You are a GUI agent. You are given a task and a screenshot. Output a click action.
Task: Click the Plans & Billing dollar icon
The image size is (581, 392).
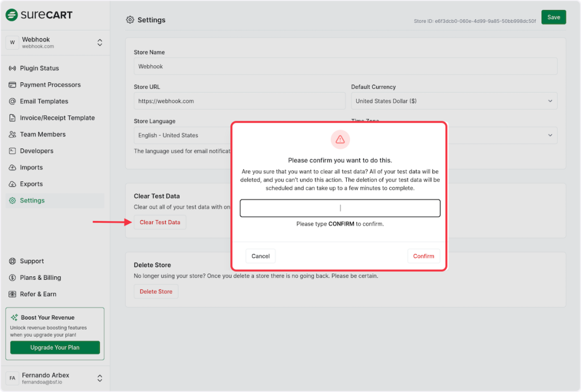pos(12,278)
